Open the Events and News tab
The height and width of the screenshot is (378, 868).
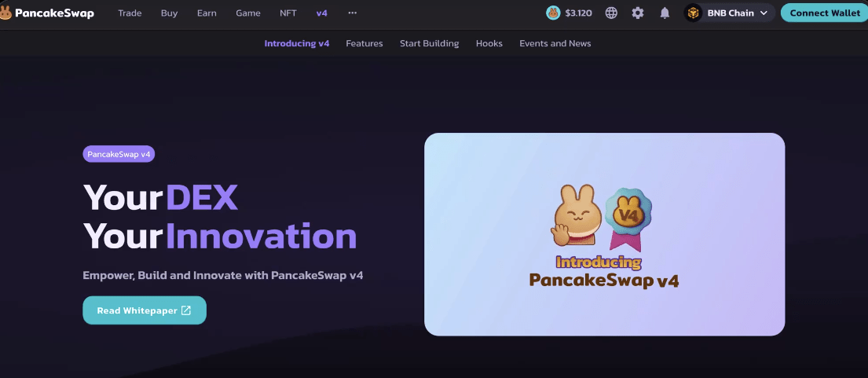tap(555, 43)
